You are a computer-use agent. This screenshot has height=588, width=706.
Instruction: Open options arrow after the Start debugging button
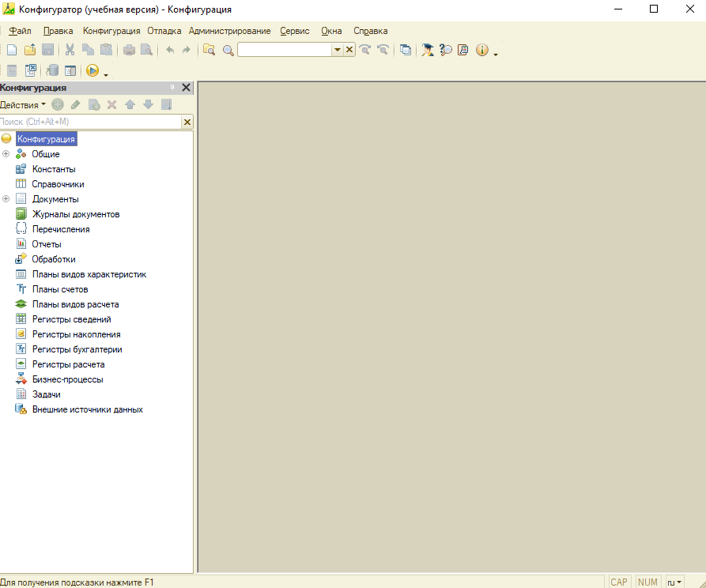coord(106,75)
